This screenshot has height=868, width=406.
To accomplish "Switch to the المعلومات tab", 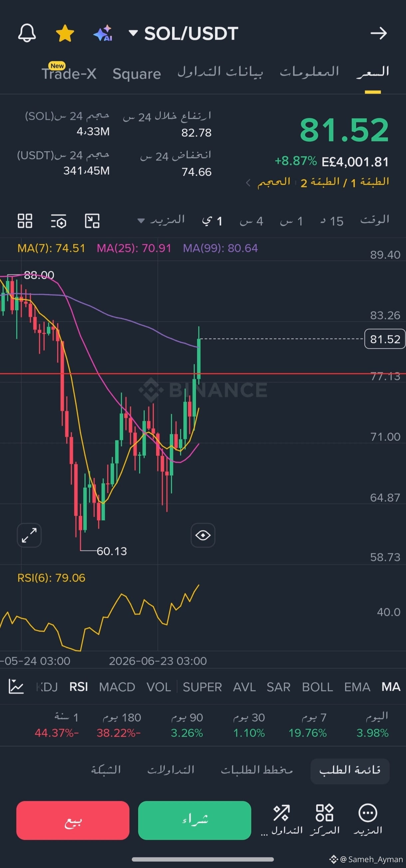I will coord(309,72).
